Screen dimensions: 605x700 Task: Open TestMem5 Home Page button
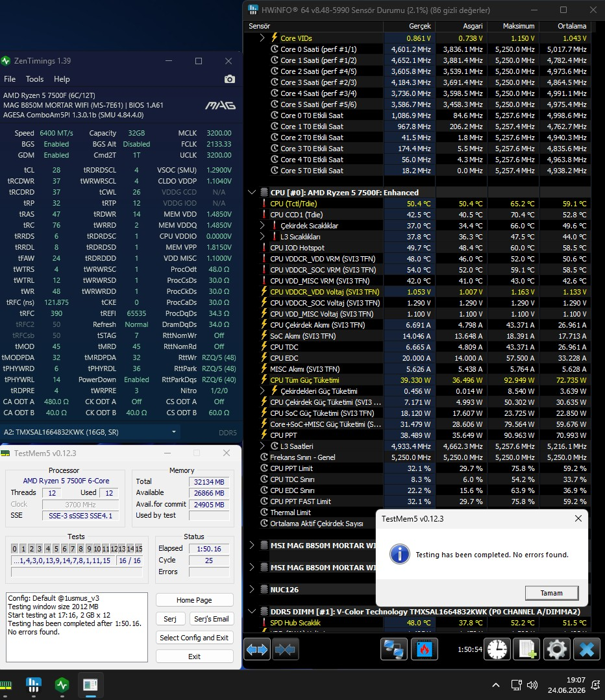[194, 600]
